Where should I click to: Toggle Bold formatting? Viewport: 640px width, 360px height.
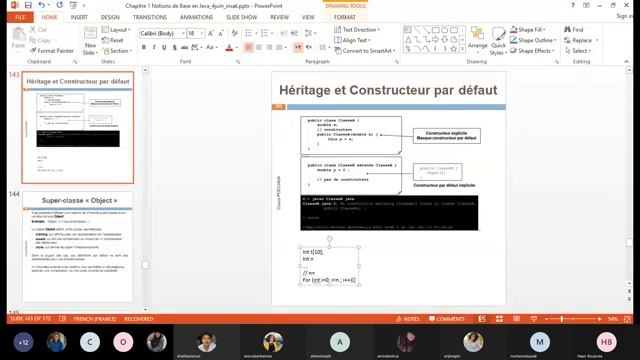click(x=144, y=47)
